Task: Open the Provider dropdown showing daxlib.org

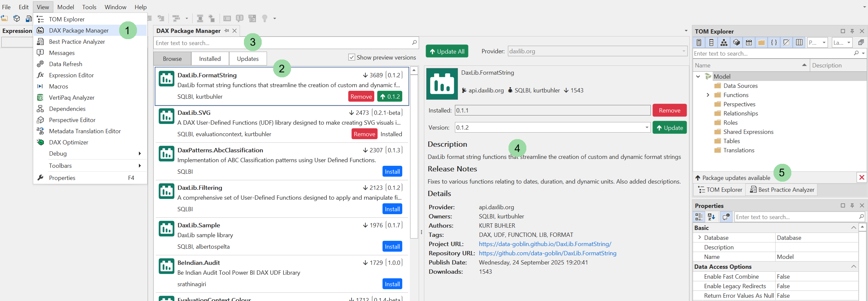Action: click(x=684, y=51)
